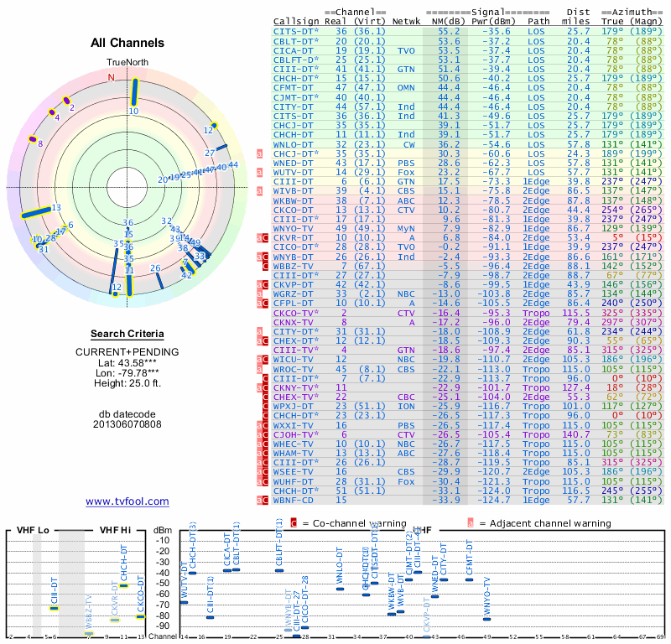Click the channel 4 purple marker on radar plot

tap(52, 112)
